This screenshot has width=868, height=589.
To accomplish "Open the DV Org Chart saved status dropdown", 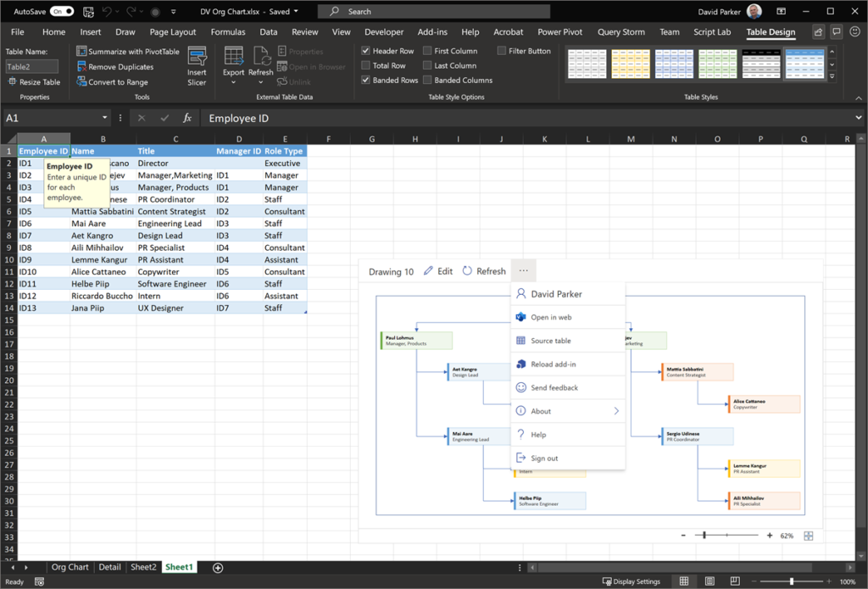I will pos(294,12).
